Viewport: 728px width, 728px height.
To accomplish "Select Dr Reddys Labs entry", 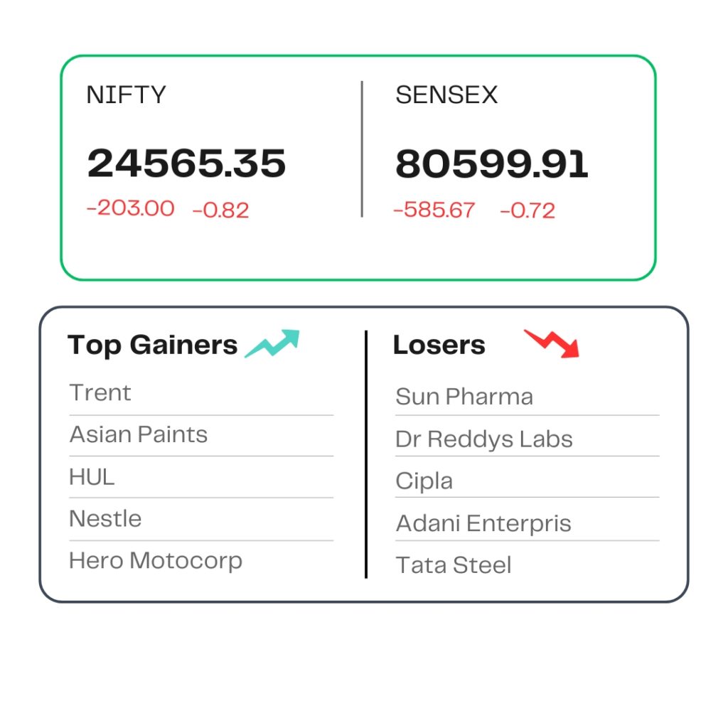I will [x=483, y=439].
